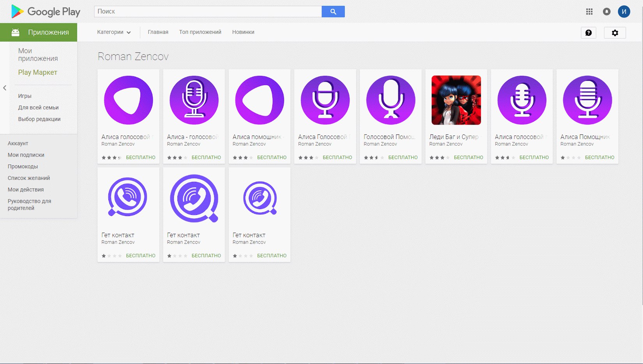The image size is (643, 364).
Task: Open the Голосовой Помощ app icon
Action: click(391, 100)
